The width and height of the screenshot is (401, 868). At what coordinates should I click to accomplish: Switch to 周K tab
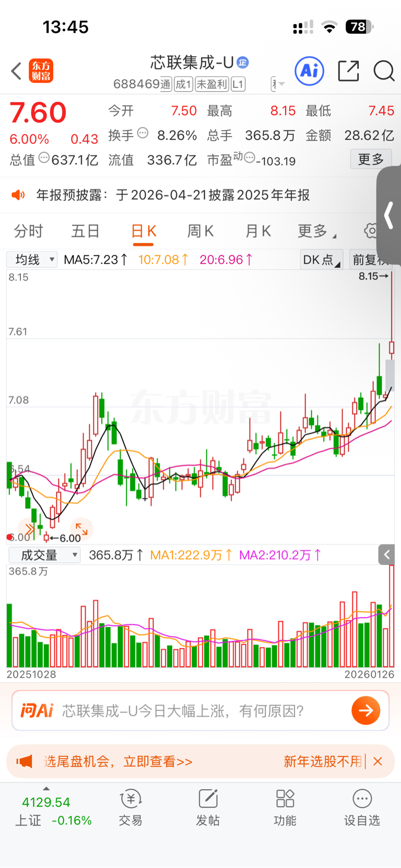coord(200,231)
